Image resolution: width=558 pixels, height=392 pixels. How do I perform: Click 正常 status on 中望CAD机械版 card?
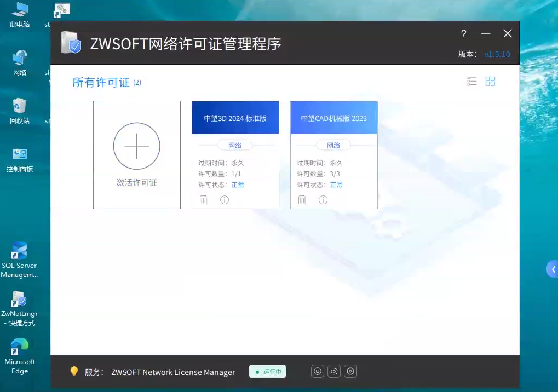click(x=336, y=185)
